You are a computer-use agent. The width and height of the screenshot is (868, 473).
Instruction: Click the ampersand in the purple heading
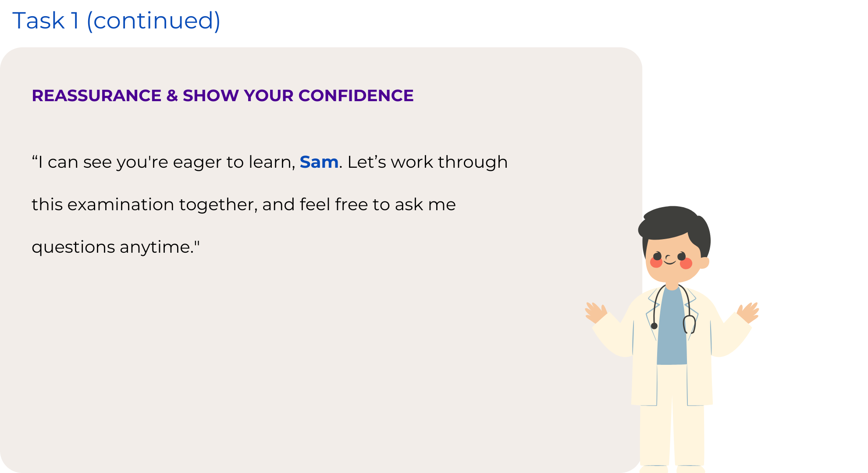pyautogui.click(x=172, y=95)
